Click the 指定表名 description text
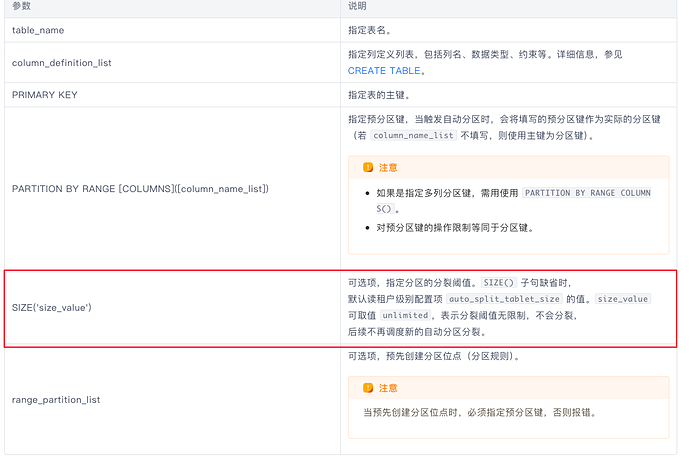This screenshot has width=690, height=458. (x=370, y=30)
